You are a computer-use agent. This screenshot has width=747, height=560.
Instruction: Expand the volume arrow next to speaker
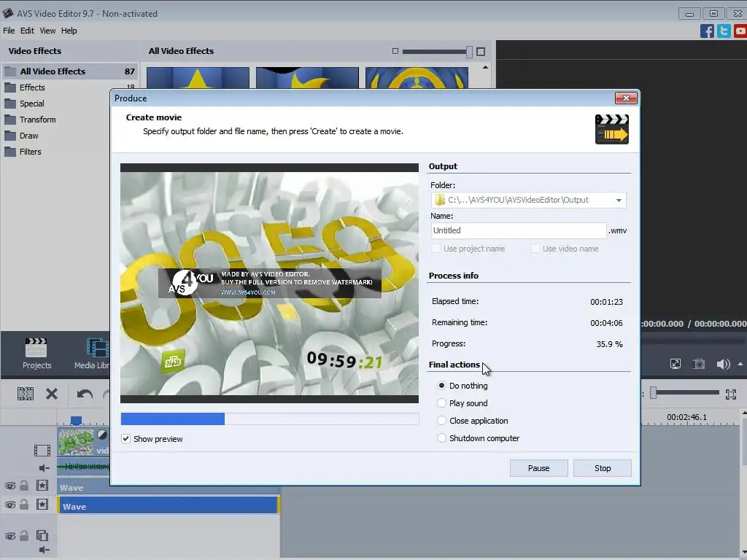tap(740, 365)
